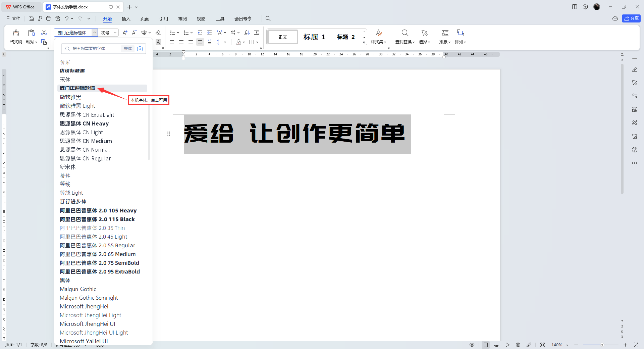Click the clear formatting eraser icon
Viewport: 644px width, 349px height.
tap(158, 33)
